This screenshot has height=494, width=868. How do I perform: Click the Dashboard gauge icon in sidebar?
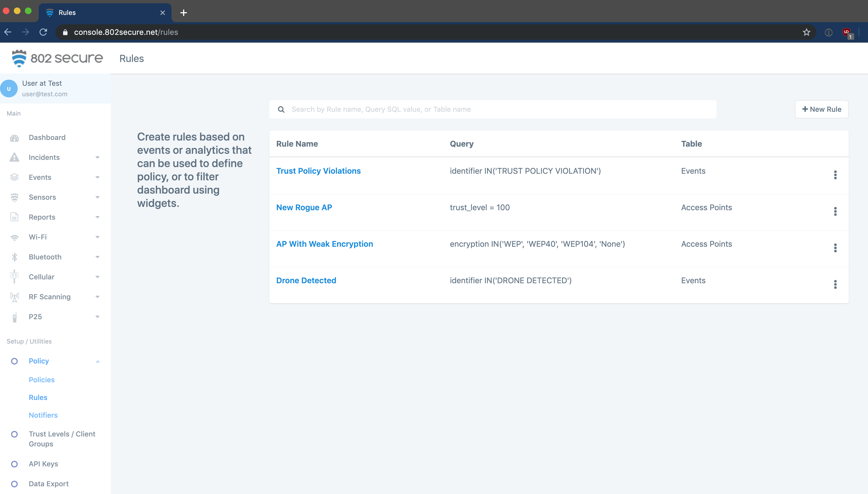point(14,138)
